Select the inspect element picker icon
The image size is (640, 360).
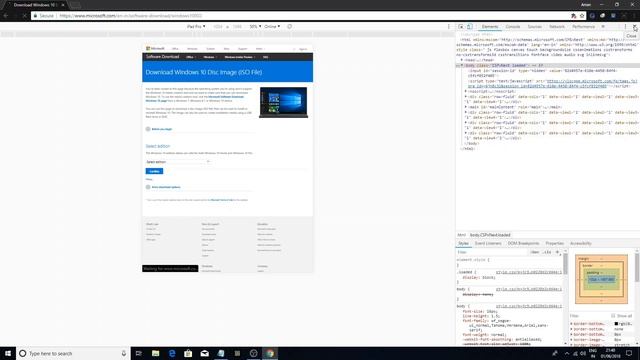coord(461,27)
